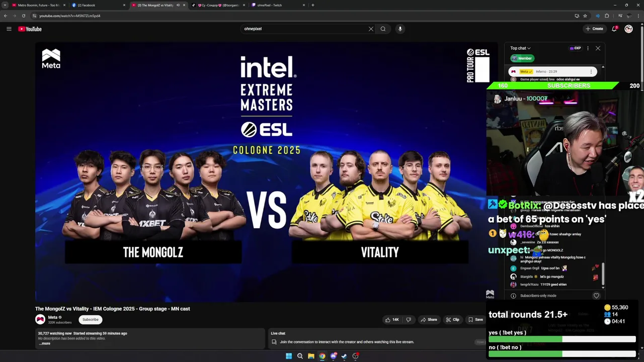Open Subscribers-only mode info icon
Viewport: 644px width, 362px height.
(x=513, y=296)
